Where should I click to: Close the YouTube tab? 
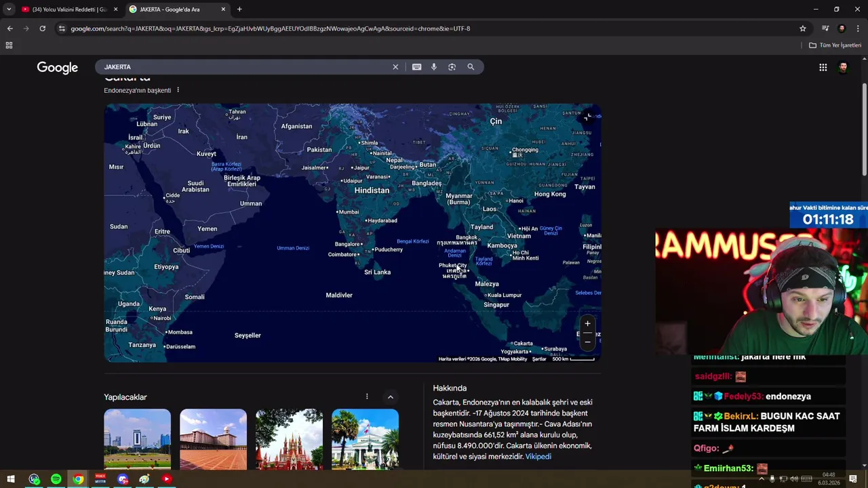pyautogui.click(x=115, y=9)
